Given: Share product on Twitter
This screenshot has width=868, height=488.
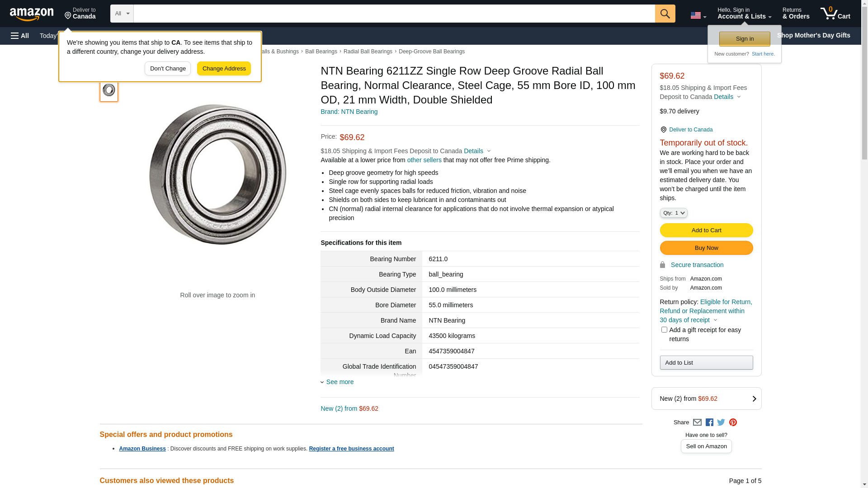Looking at the screenshot, I should pyautogui.click(x=721, y=422).
